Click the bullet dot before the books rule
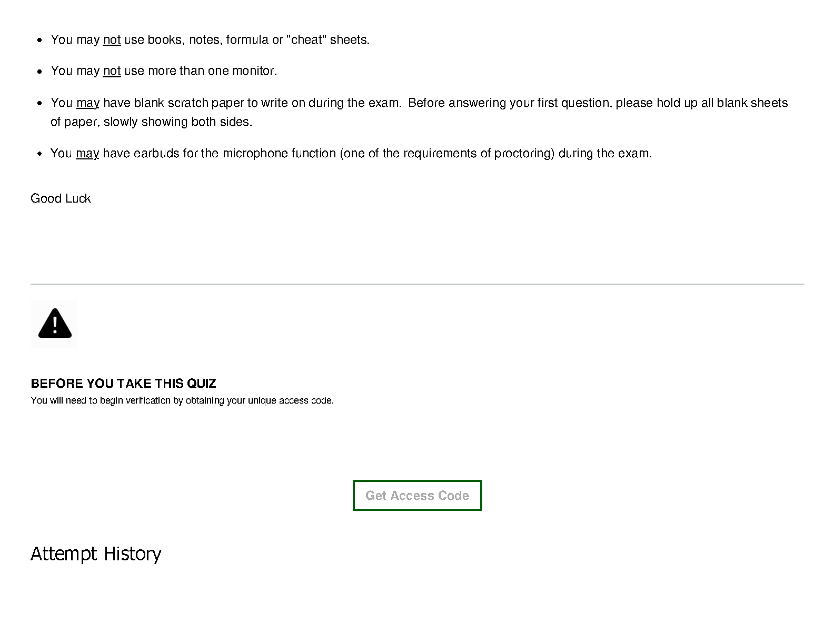The image size is (834, 644). coord(40,41)
